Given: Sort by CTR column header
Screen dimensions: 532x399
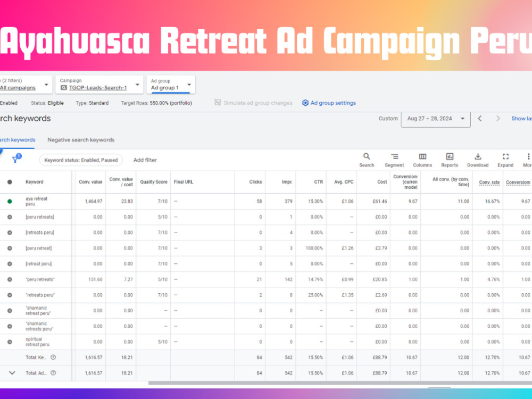Looking at the screenshot, I should point(318,182).
